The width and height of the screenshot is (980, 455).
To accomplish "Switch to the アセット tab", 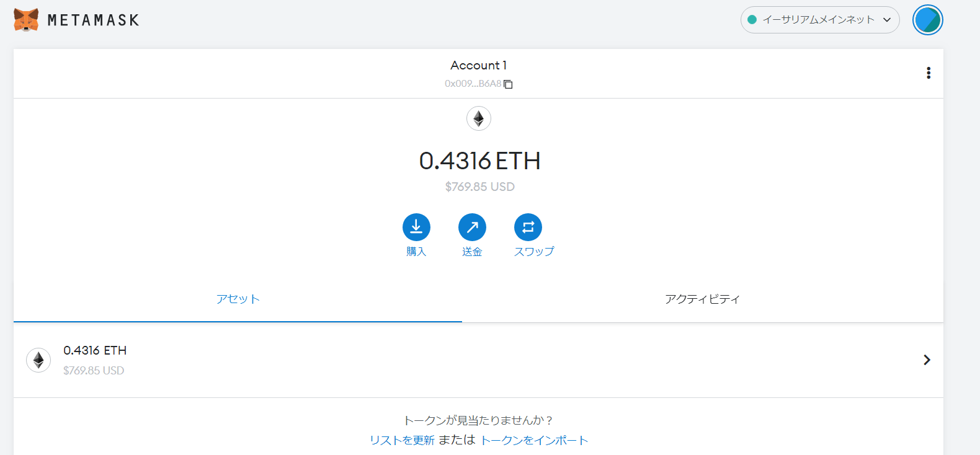I will [x=238, y=299].
